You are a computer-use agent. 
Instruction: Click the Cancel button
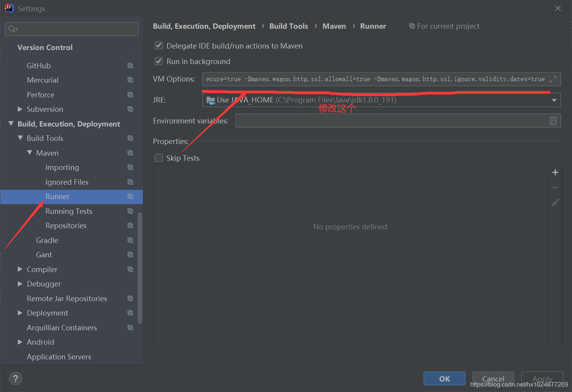(x=493, y=378)
